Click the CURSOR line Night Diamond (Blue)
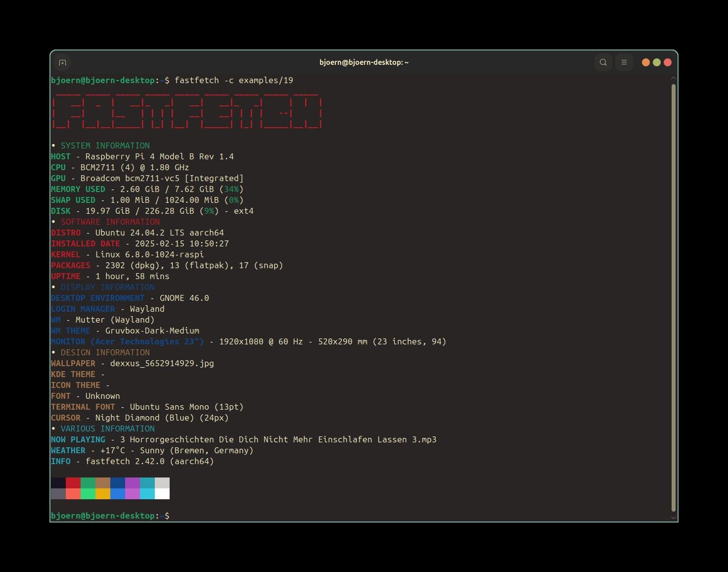This screenshot has height=572, width=728. tap(140, 418)
